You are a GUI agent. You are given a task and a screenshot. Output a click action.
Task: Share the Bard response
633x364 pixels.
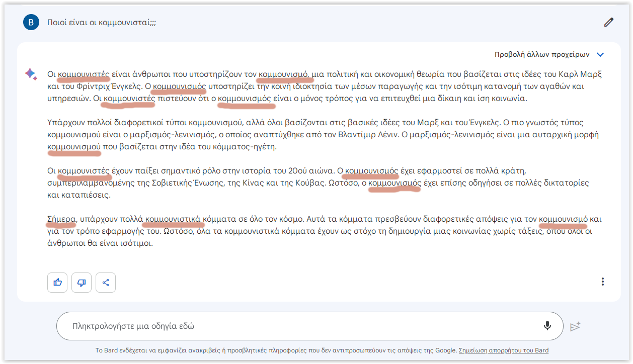[x=106, y=283]
